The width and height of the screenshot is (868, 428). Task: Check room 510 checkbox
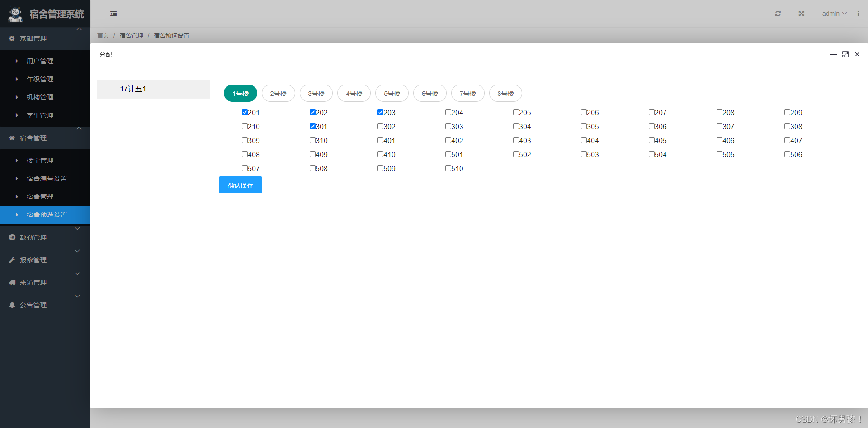448,169
